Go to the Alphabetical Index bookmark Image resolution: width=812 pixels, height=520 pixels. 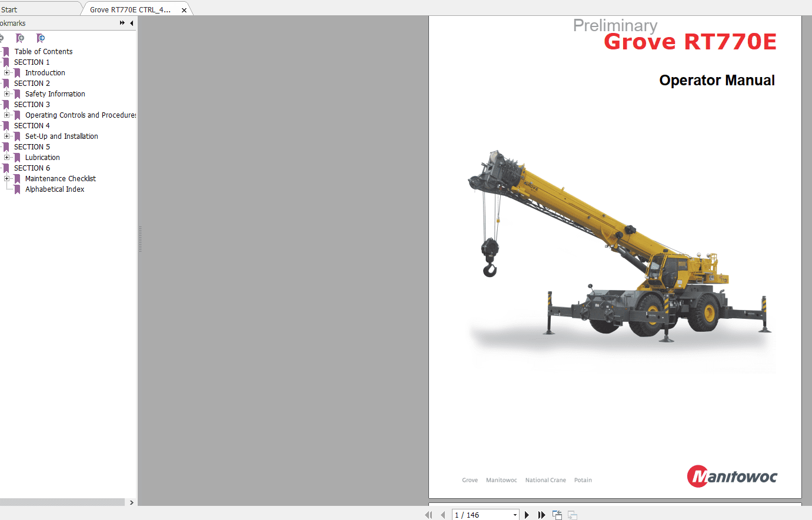(54, 189)
